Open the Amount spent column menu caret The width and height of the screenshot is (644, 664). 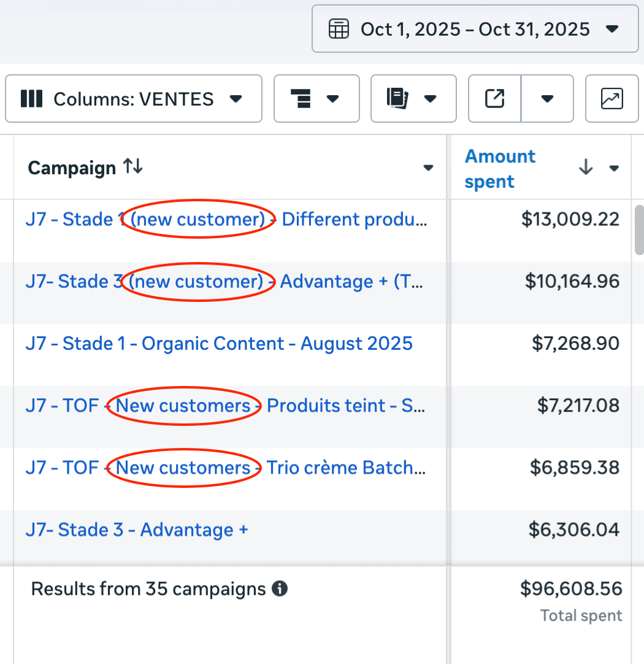pyautogui.click(x=614, y=168)
